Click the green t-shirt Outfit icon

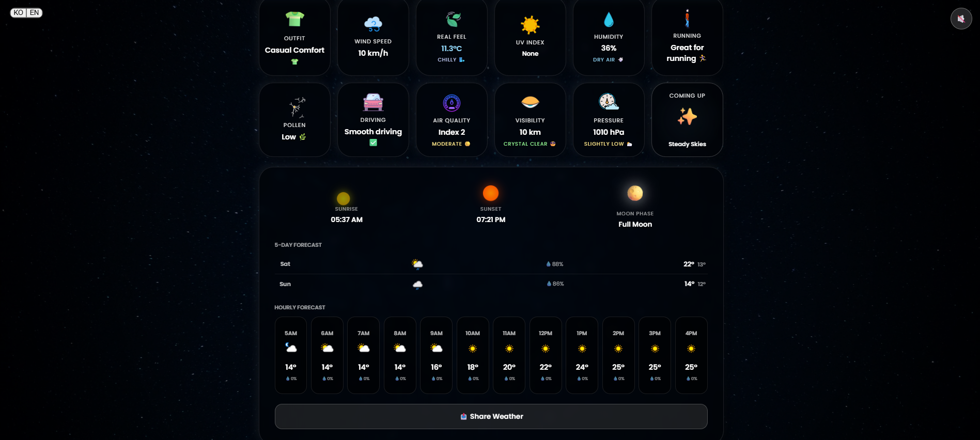(x=294, y=19)
